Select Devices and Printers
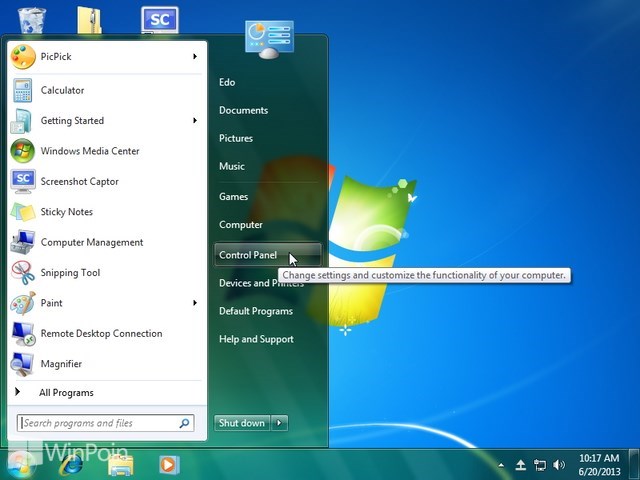Image resolution: width=640 pixels, height=480 pixels. pyautogui.click(x=262, y=283)
